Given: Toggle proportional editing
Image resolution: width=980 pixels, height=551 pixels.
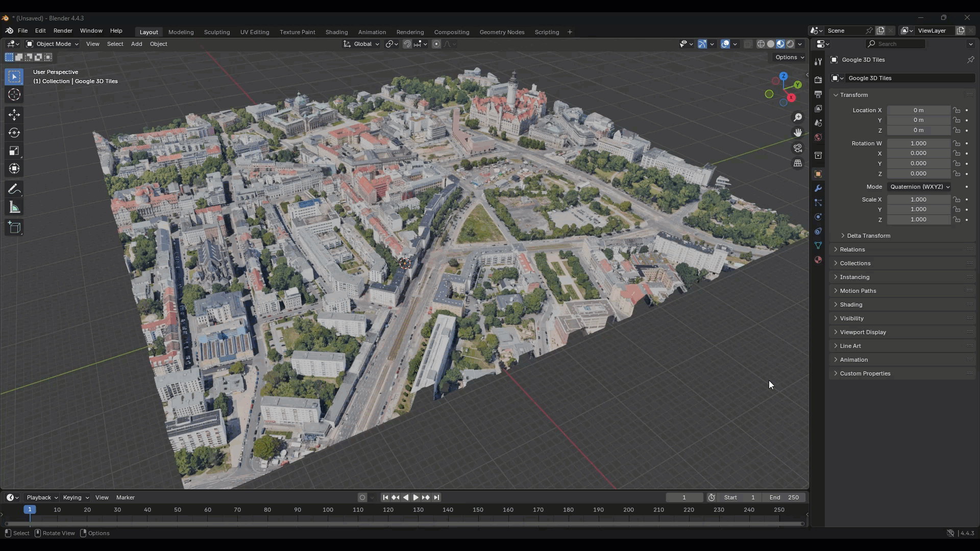Looking at the screenshot, I should (436, 44).
